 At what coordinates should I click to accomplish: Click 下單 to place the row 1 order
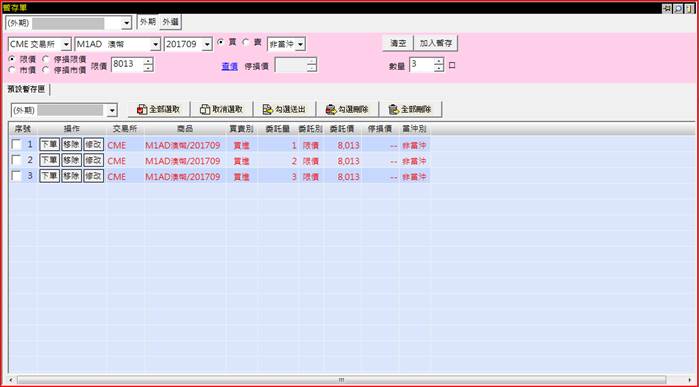pos(49,144)
